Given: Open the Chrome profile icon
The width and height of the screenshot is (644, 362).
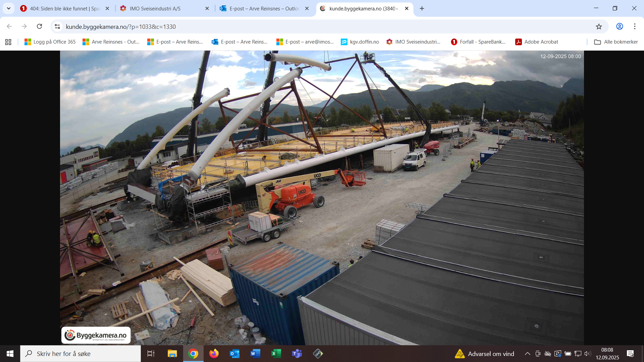Looking at the screenshot, I should (620, 26).
